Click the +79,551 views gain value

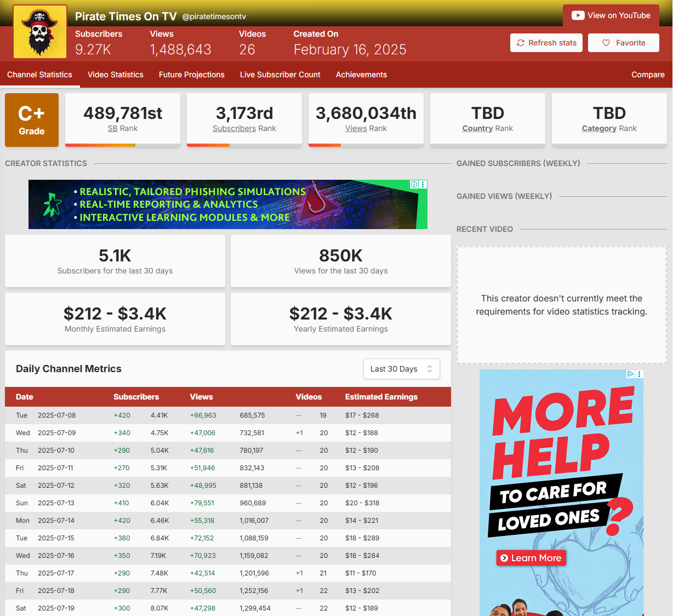(202, 503)
